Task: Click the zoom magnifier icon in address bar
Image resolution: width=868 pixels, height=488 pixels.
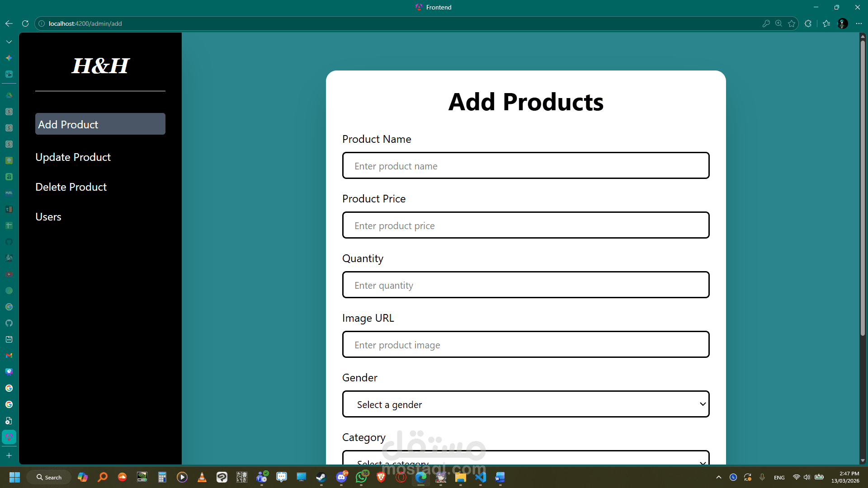Action: coord(778,23)
